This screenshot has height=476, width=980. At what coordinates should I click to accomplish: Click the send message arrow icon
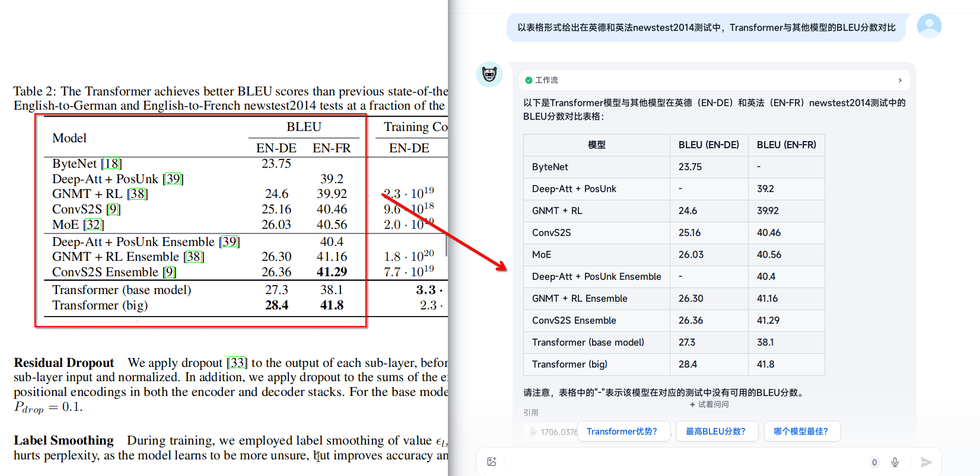pos(925,462)
